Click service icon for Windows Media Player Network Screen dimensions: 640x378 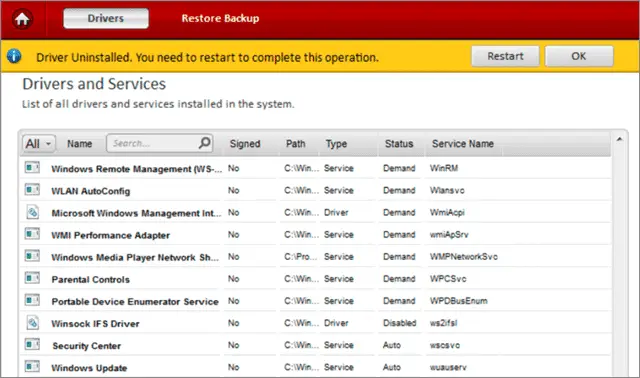(x=32, y=256)
